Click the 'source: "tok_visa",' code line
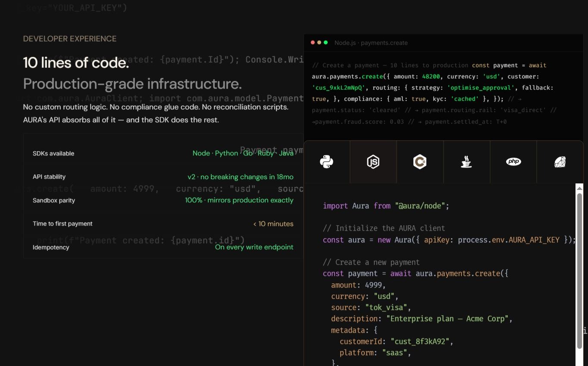Image resolution: width=588 pixels, height=366 pixels. [x=371, y=307]
